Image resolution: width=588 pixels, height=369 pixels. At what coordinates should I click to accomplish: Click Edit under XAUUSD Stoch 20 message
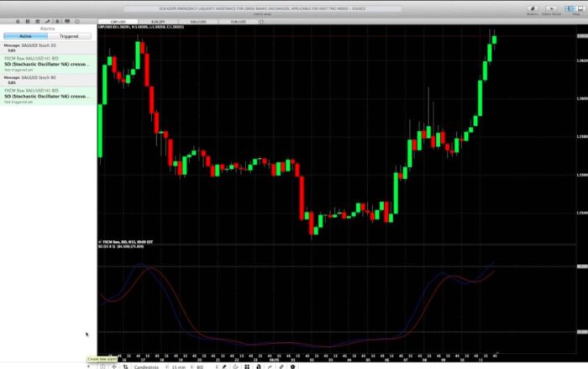click(12, 50)
